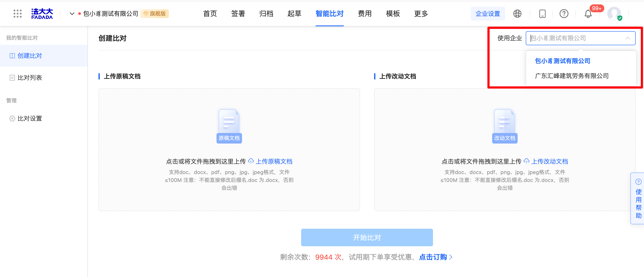Screen dimensions: 644x277
Task: Click the 我的智能比对 sidebar label
Action: (x=22, y=38)
